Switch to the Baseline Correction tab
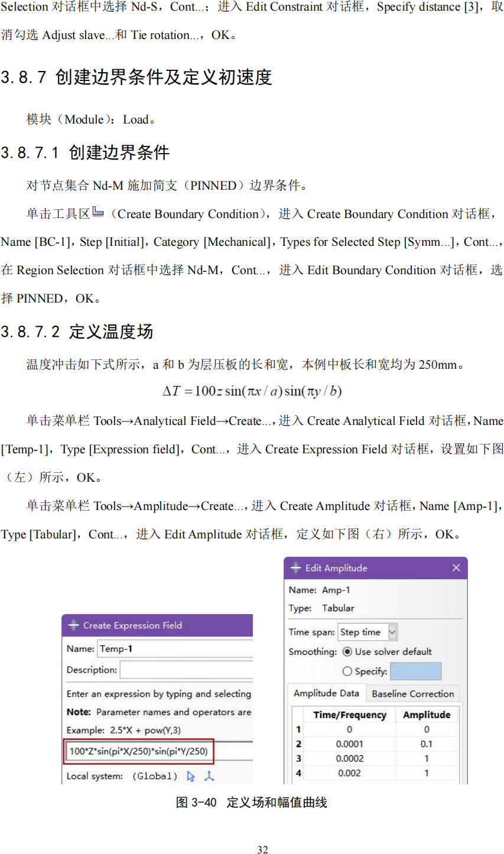The height and width of the screenshot is (854, 504). [x=413, y=694]
